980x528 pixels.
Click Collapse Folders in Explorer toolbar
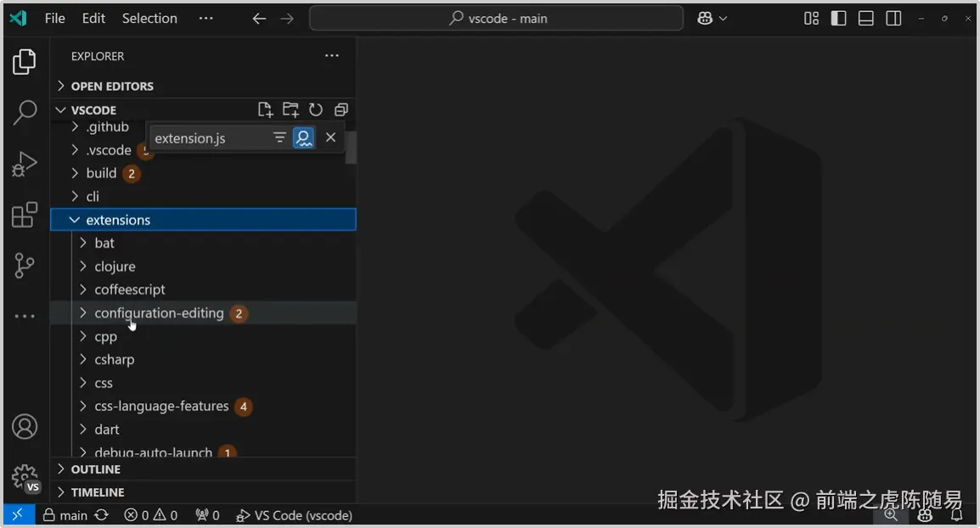click(x=341, y=109)
